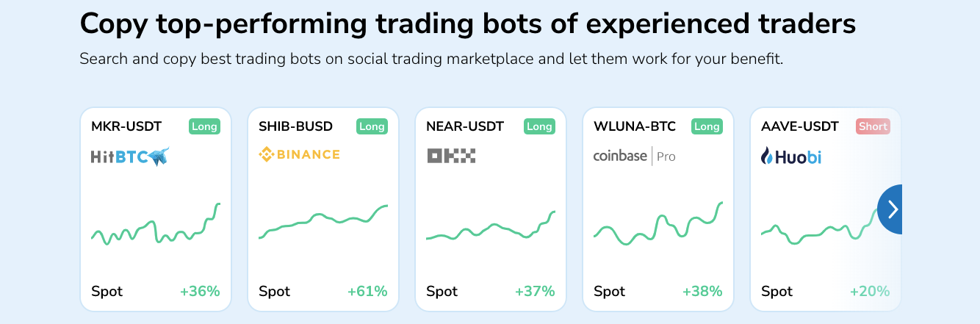Viewport: 980px width, 324px height.
Task: Click the +38% profit on WLUNA-BTC
Action: [702, 292]
